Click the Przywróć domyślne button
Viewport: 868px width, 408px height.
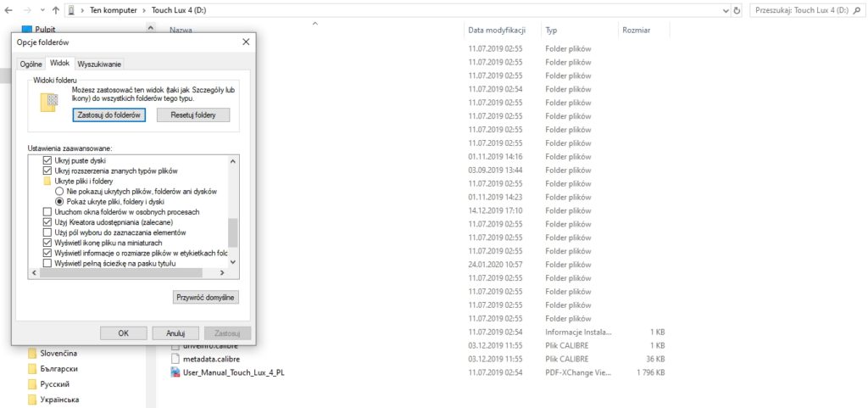point(206,297)
